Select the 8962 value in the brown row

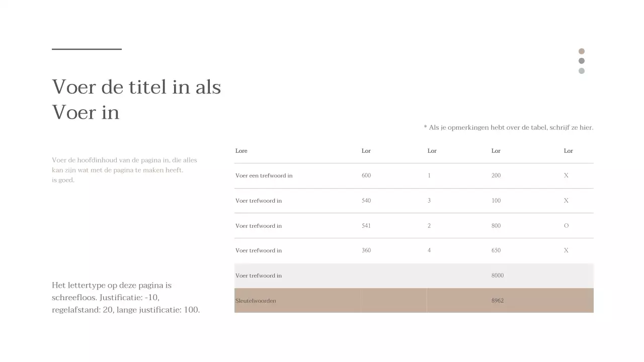(x=498, y=301)
